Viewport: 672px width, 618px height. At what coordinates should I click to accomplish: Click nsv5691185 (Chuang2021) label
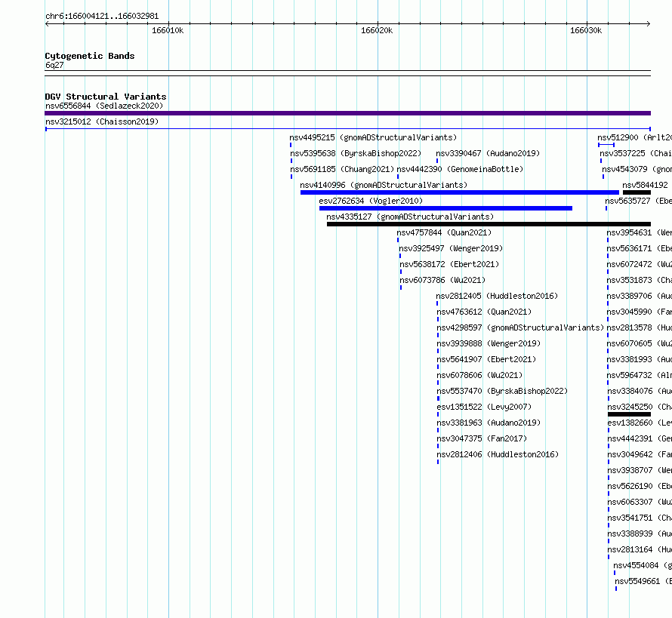342,169
